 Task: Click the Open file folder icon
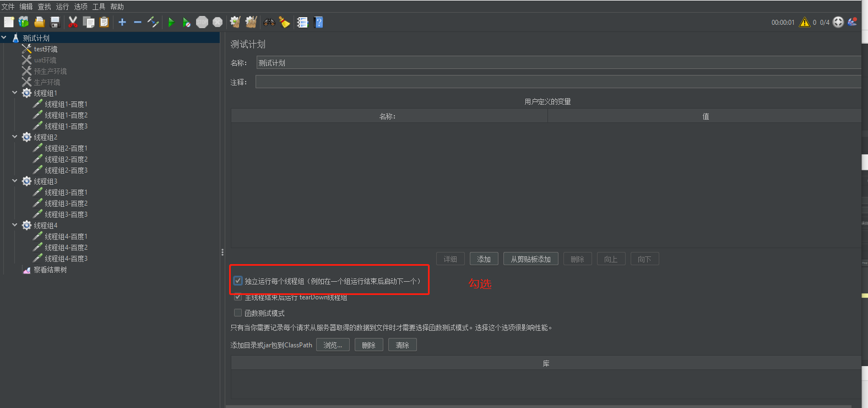[39, 22]
